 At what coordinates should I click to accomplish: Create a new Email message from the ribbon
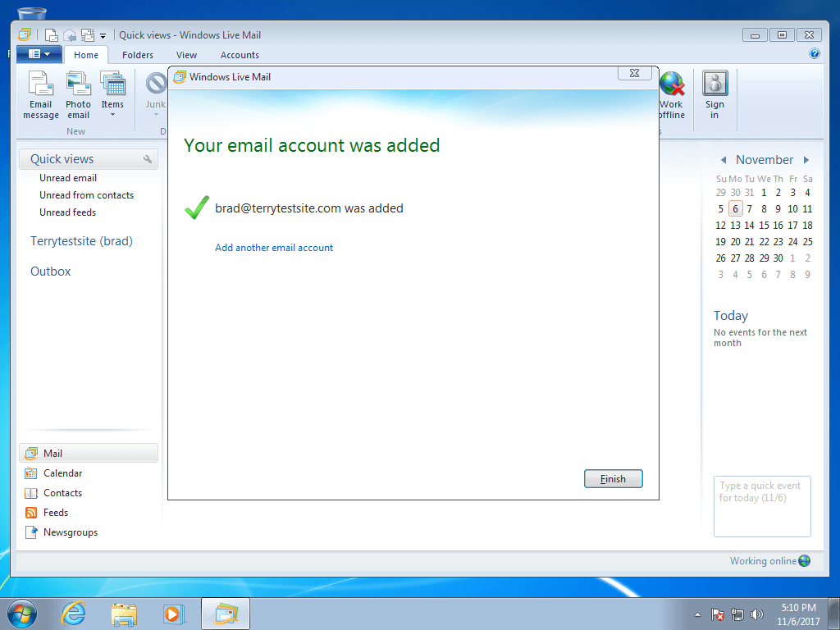[x=41, y=95]
